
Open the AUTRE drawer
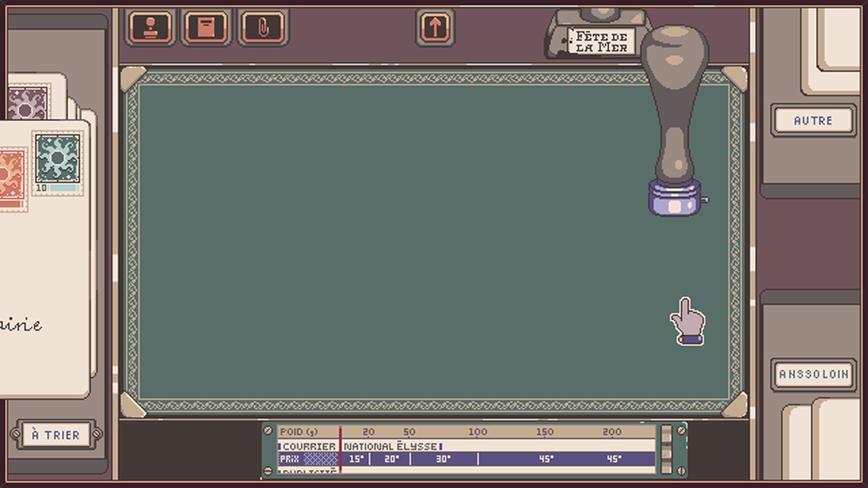(813, 121)
